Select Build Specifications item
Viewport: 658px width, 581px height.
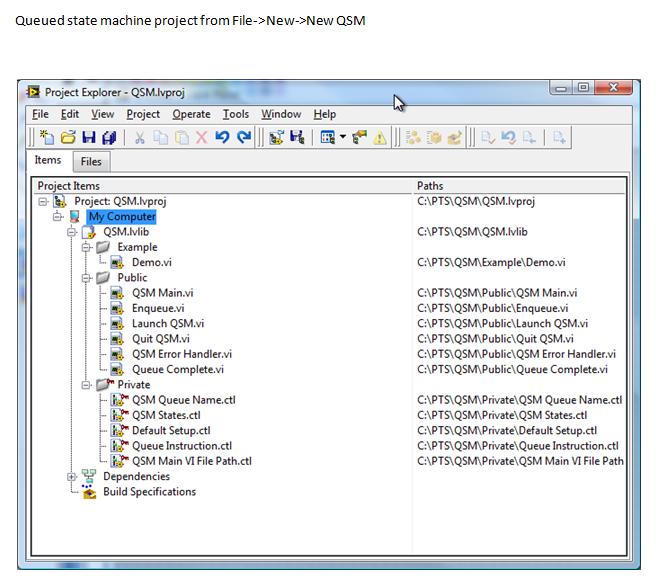pos(149,492)
